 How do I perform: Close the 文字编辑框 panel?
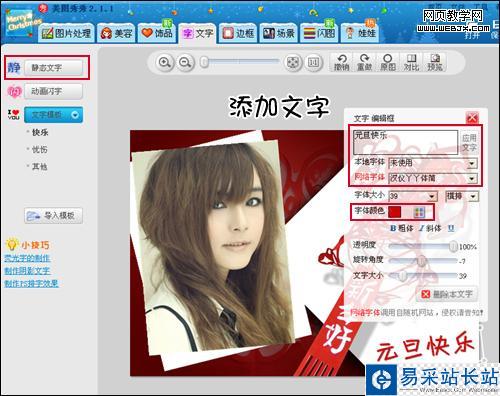(472, 117)
